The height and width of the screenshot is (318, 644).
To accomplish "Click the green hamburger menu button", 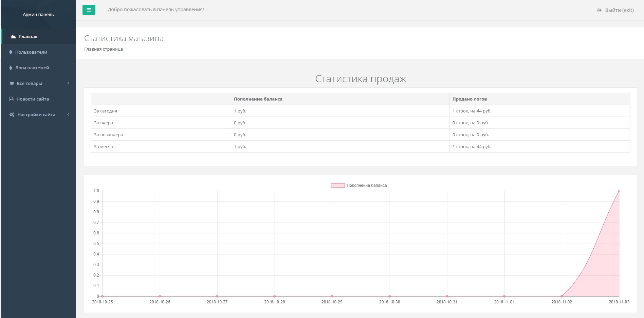I will 89,10.
